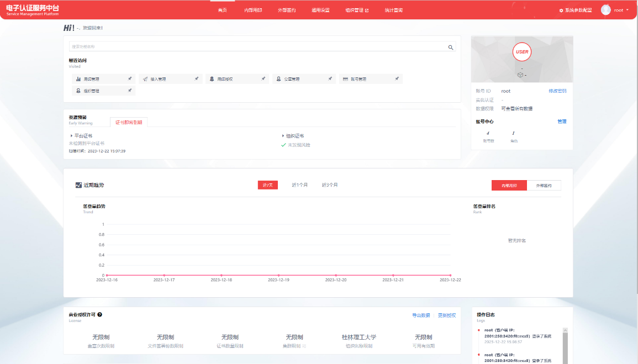Unpin the 公章管理 shortcut pin icon
638x364 pixels.
[330, 79]
